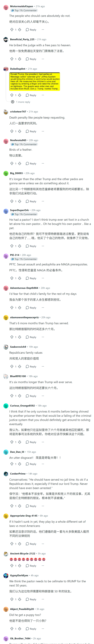Viewport: 94px width, 644px height.
Task: Reply to Abject_Possibility28's puppy comment
Action: point(31,629)
